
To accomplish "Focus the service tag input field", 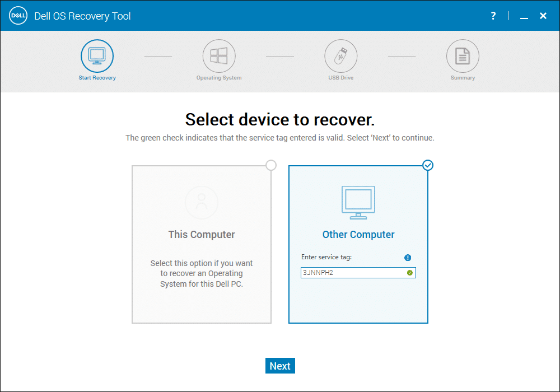I will (x=358, y=273).
